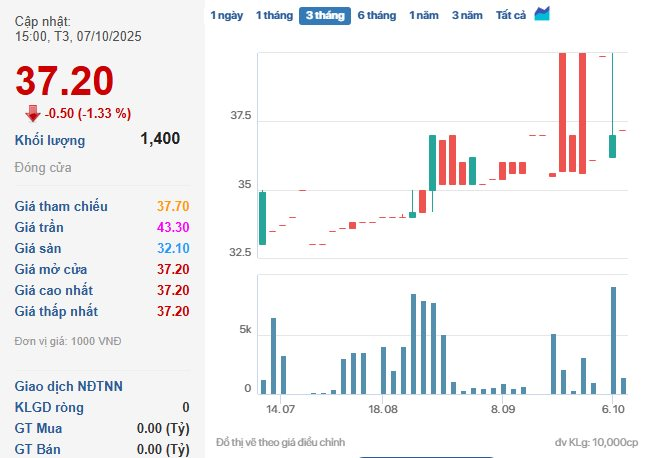Click the Khối lượng label
Image resolution: width=666 pixels, height=458 pixels.
[50, 140]
